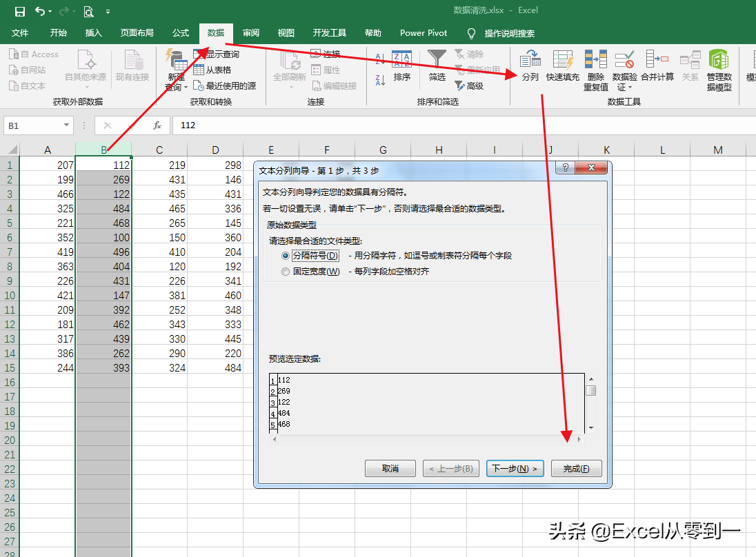Open the 排序 sort dialog icon
The height and width of the screenshot is (557, 756).
(x=401, y=65)
